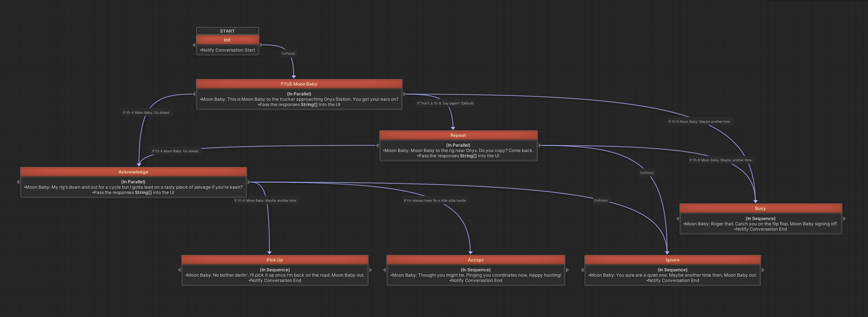Click FTUE Moon Baby's right output port arrow
The height and width of the screenshot is (317, 868).
click(405, 94)
